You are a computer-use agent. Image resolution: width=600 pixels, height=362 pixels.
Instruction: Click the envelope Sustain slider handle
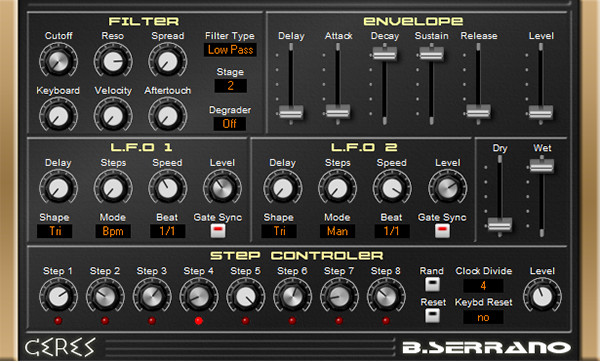(x=431, y=54)
